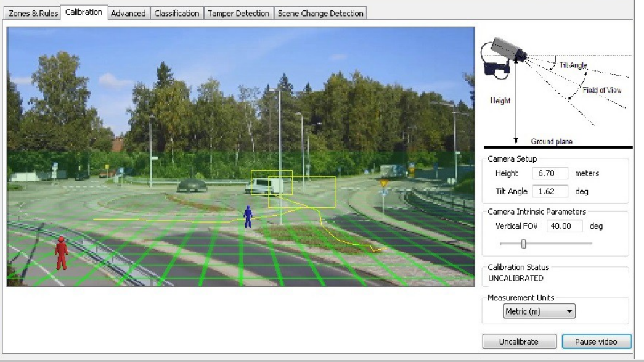The width and height of the screenshot is (644, 362).
Task: Click the 'Vertical FOV' field label
Action: click(x=516, y=226)
